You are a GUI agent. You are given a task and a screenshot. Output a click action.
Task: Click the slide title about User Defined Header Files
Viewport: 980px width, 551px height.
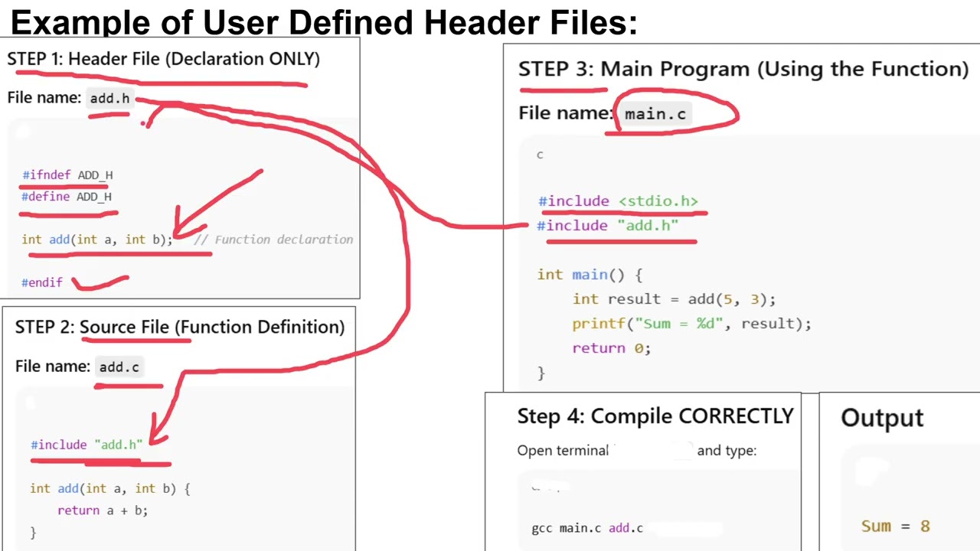(324, 22)
